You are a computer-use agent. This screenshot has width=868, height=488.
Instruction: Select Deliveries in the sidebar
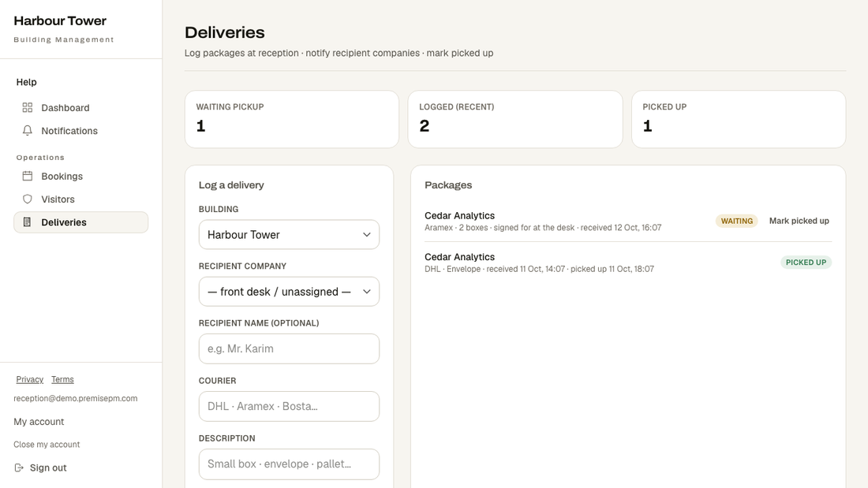pyautogui.click(x=80, y=222)
